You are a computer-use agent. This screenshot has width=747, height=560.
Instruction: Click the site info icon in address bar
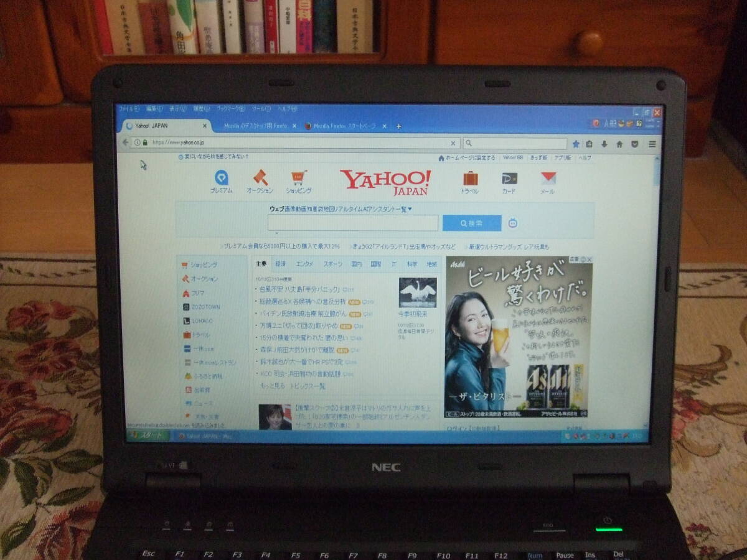pos(137,142)
